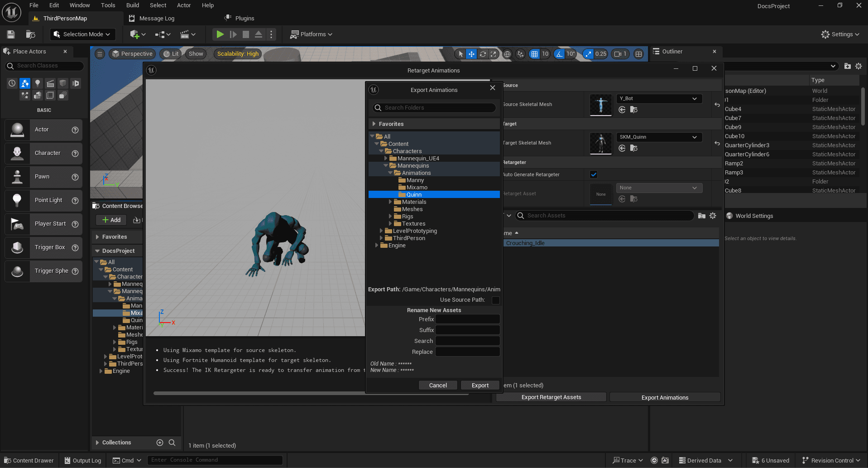Open the play options menu next to Eject
Image resolution: width=868 pixels, height=468 pixels.
[271, 34]
